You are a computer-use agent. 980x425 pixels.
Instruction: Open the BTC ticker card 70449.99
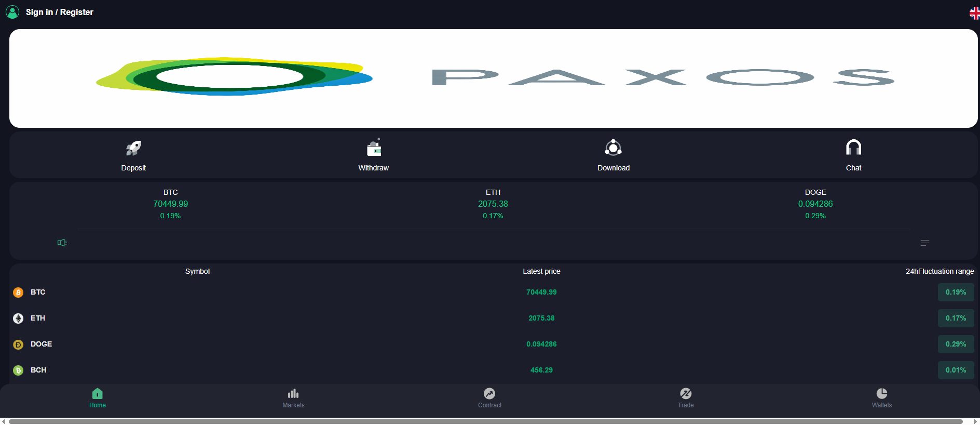tap(171, 204)
